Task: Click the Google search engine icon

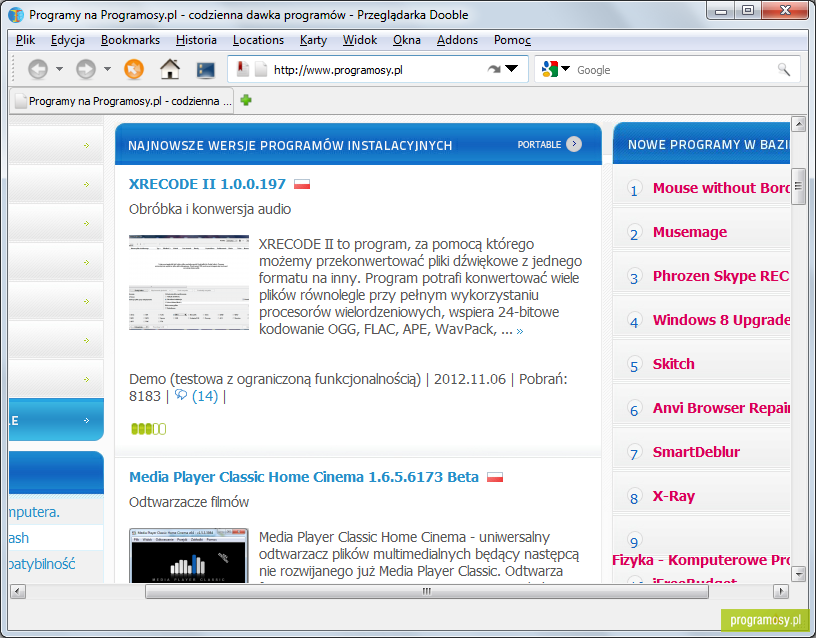Action: click(550, 69)
